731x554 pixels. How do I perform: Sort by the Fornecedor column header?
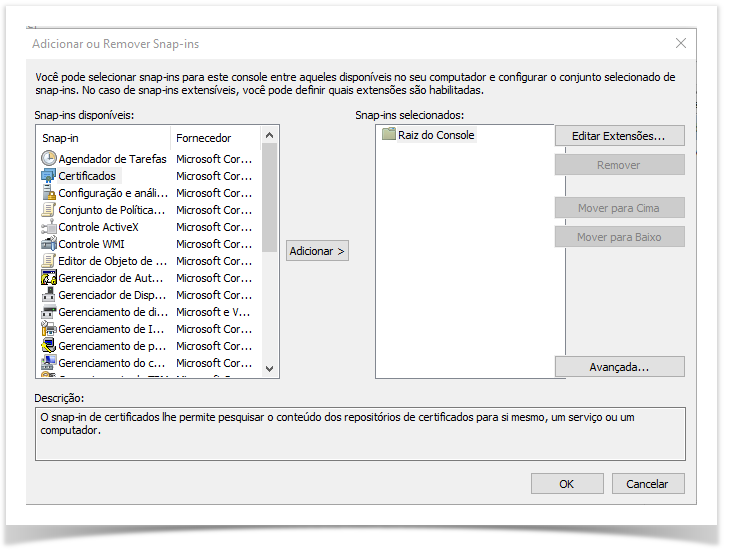click(x=215, y=138)
